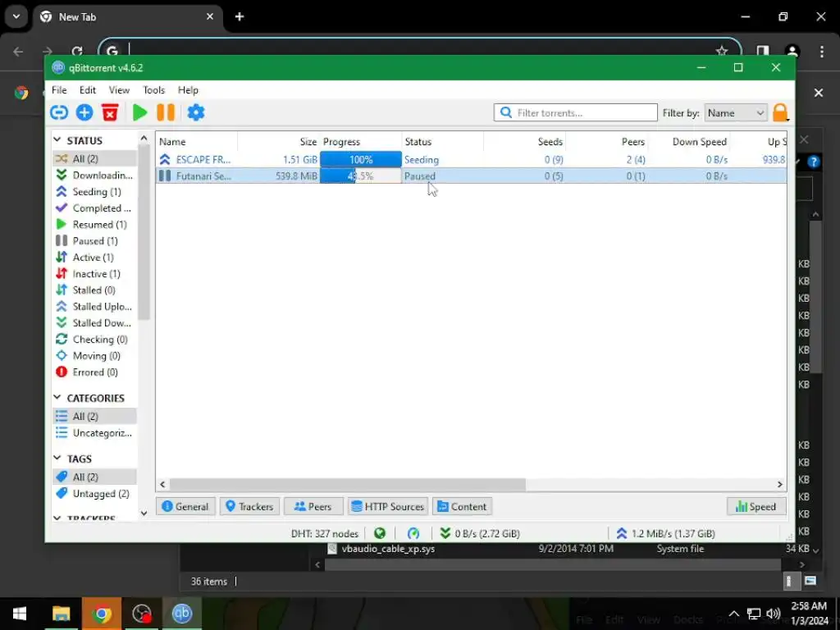The height and width of the screenshot is (630, 840).
Task: Select the Completed status filter
Action: (x=95, y=208)
